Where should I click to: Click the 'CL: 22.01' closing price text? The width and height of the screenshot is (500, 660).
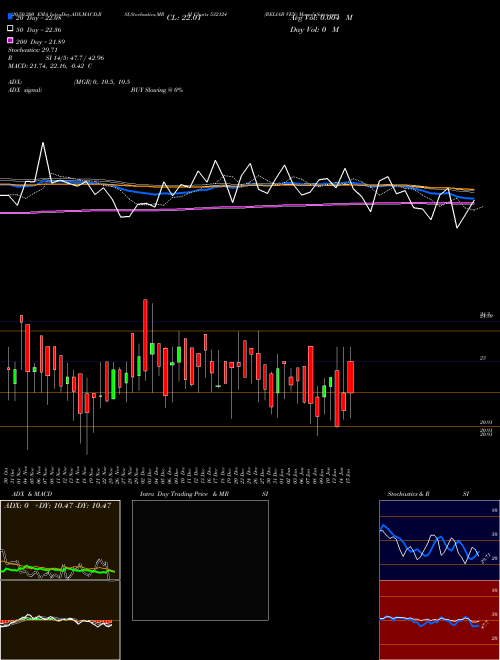pyautogui.click(x=184, y=18)
